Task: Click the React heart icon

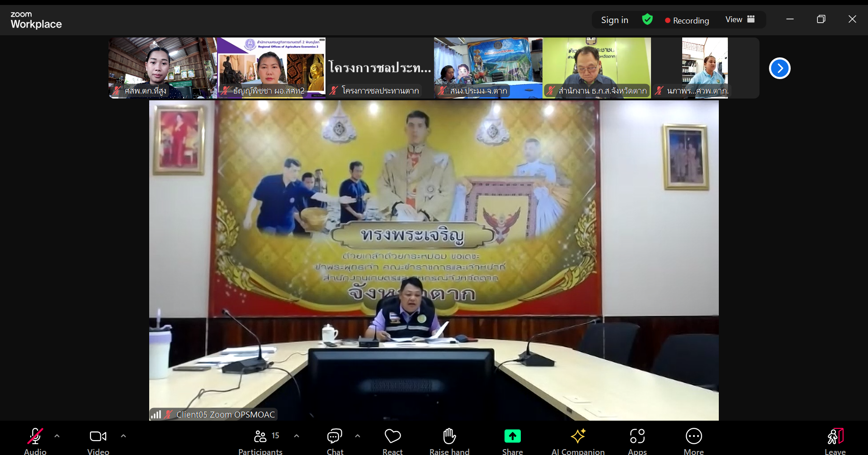Action: (x=392, y=441)
